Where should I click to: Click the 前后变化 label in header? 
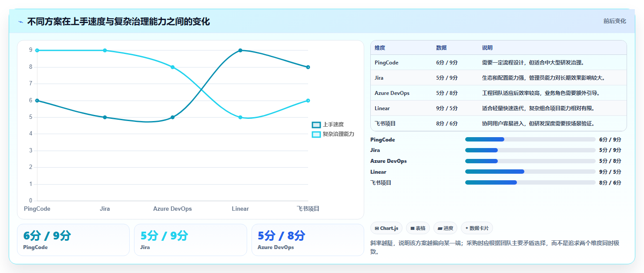[x=614, y=21]
